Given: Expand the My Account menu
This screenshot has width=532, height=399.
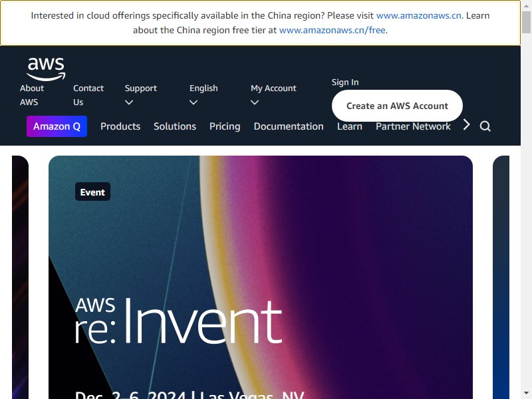Looking at the screenshot, I should pos(273,95).
